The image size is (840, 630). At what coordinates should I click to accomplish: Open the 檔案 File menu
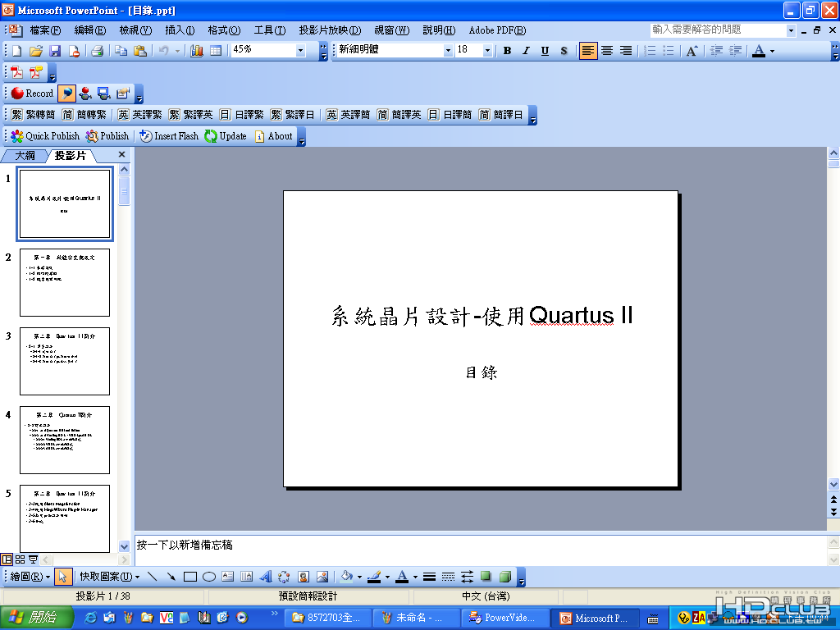coord(45,30)
